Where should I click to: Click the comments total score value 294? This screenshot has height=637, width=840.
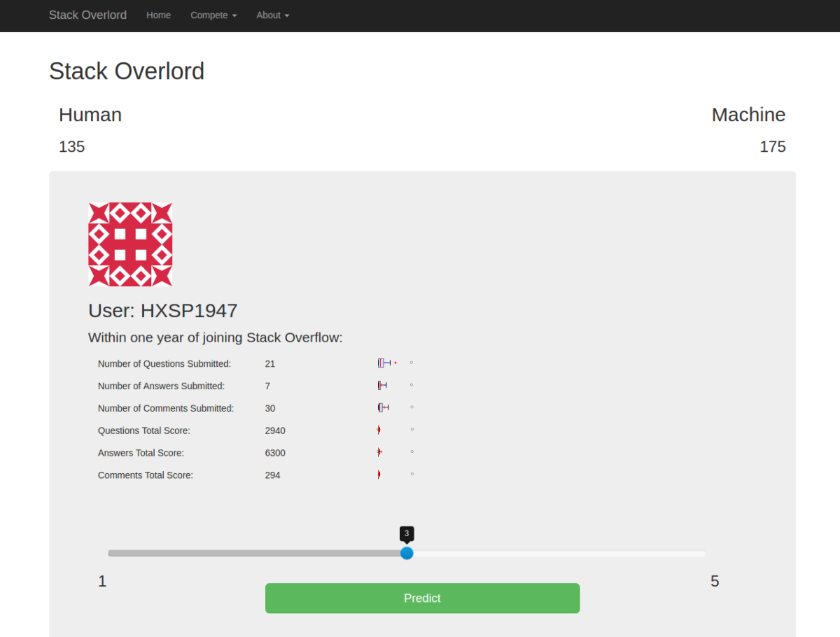click(273, 476)
